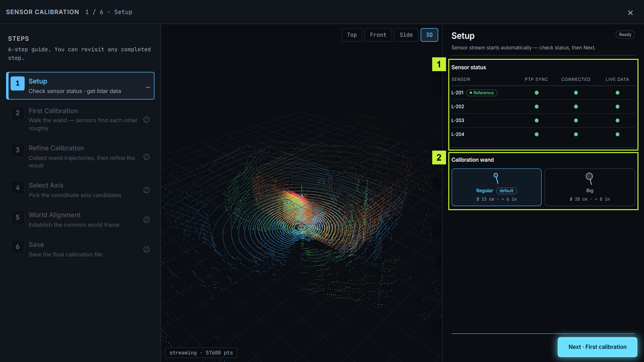
Task: Click the locked icon on Save step
Action: pos(146,249)
